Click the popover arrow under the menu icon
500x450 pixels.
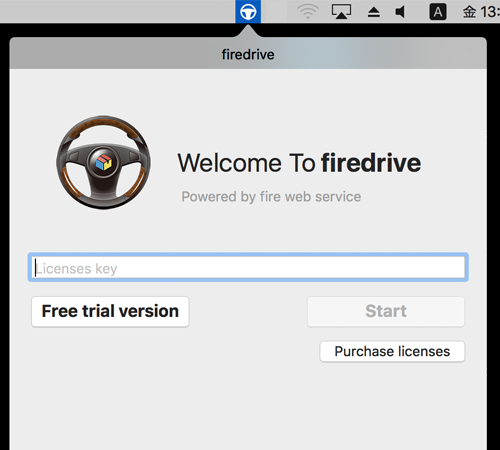tap(248, 31)
